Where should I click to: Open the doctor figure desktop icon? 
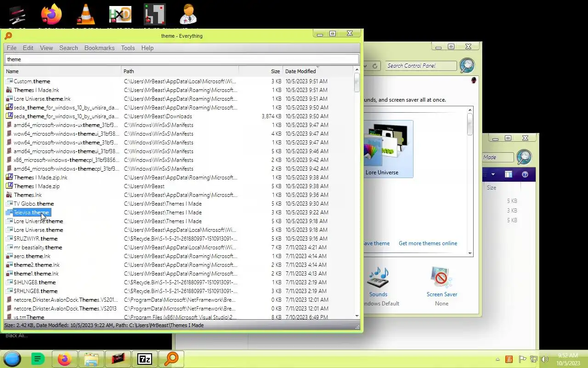(x=189, y=14)
